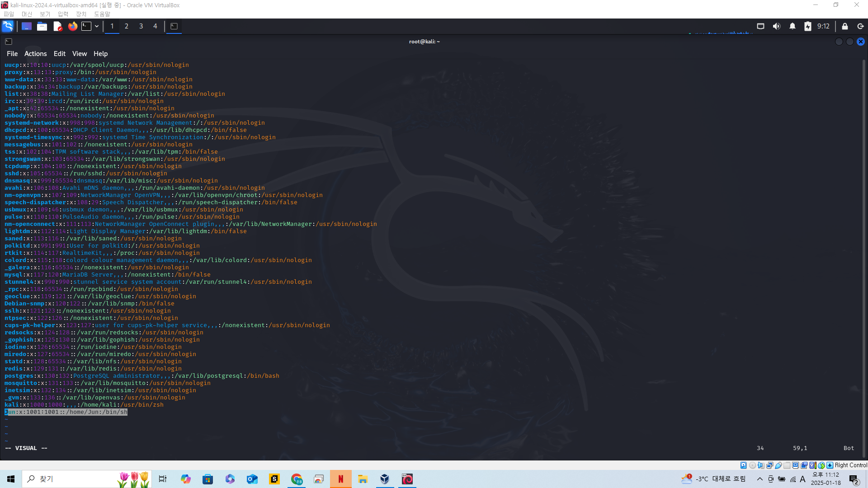868x488 pixels.
Task: Click VirtualBox USB devices status icon
Action: tap(778, 465)
